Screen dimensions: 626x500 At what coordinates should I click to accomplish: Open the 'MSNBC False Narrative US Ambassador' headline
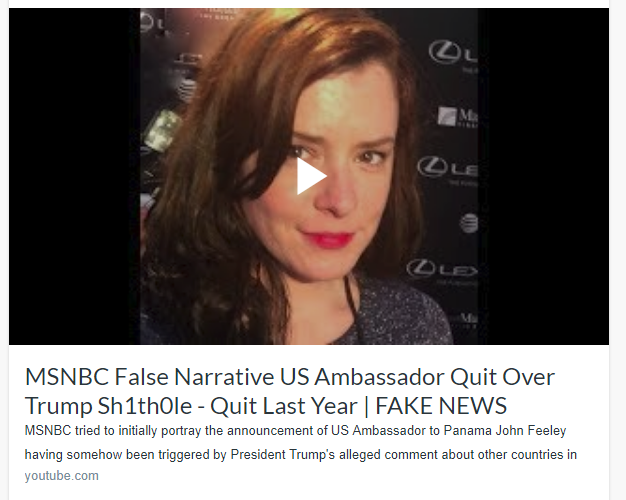point(290,391)
